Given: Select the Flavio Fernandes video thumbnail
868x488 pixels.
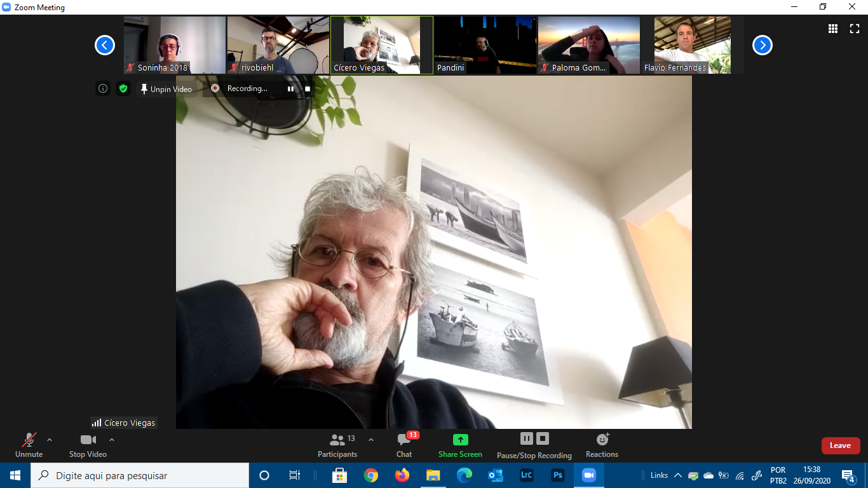Looking at the screenshot, I should pos(692,45).
